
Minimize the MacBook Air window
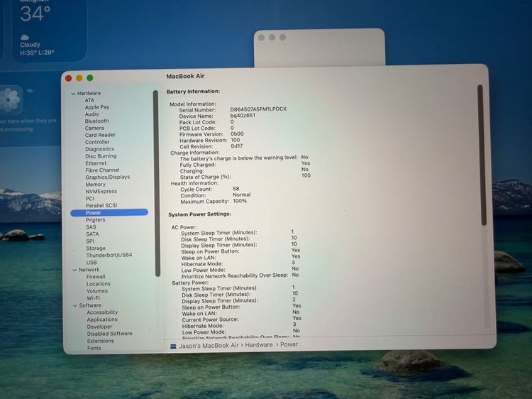(x=79, y=78)
